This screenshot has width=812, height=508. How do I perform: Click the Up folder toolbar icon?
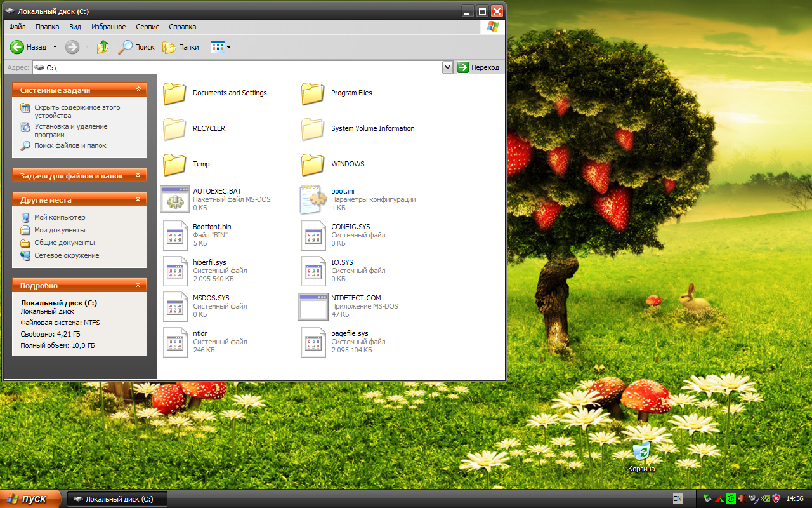pyautogui.click(x=103, y=47)
